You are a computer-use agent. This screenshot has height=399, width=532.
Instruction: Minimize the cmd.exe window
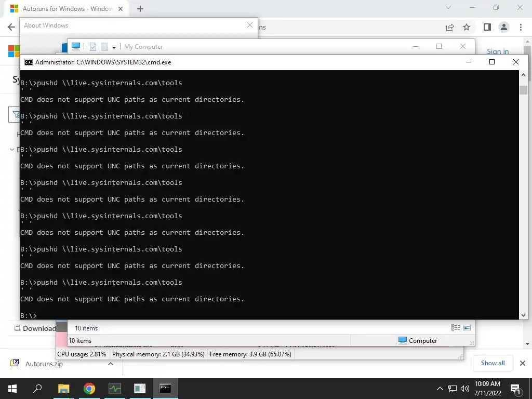coord(469,62)
